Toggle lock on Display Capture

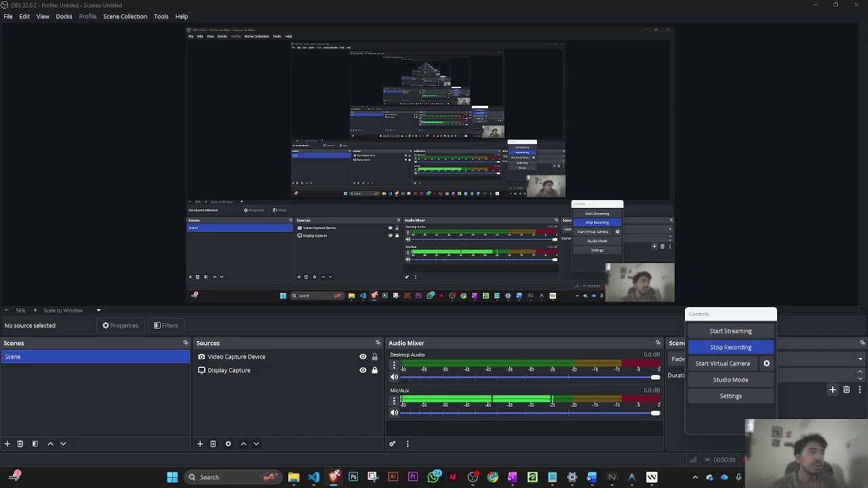(374, 370)
